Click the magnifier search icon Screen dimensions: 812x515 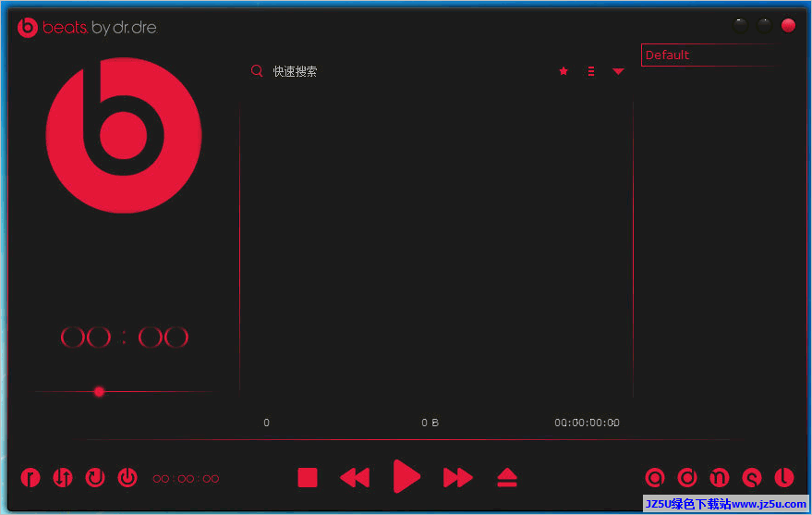coord(257,71)
